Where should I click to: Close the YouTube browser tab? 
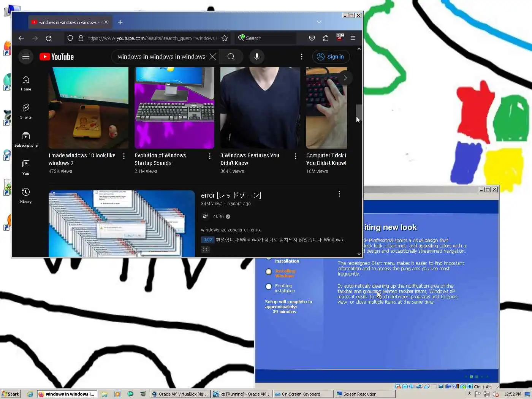(106, 22)
